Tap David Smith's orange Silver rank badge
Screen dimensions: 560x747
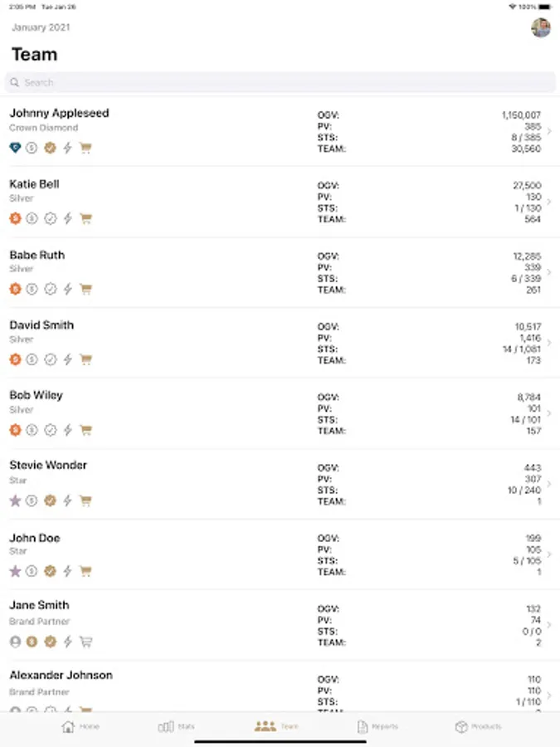click(x=15, y=359)
